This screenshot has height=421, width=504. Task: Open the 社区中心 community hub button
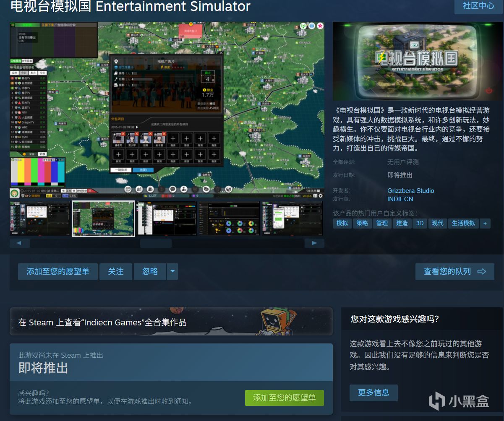[478, 6]
